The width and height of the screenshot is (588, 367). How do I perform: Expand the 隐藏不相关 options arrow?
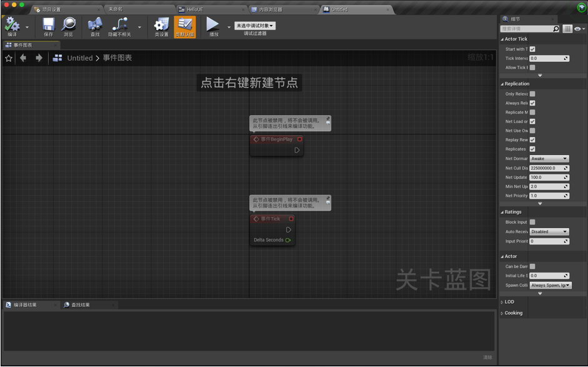(x=139, y=28)
